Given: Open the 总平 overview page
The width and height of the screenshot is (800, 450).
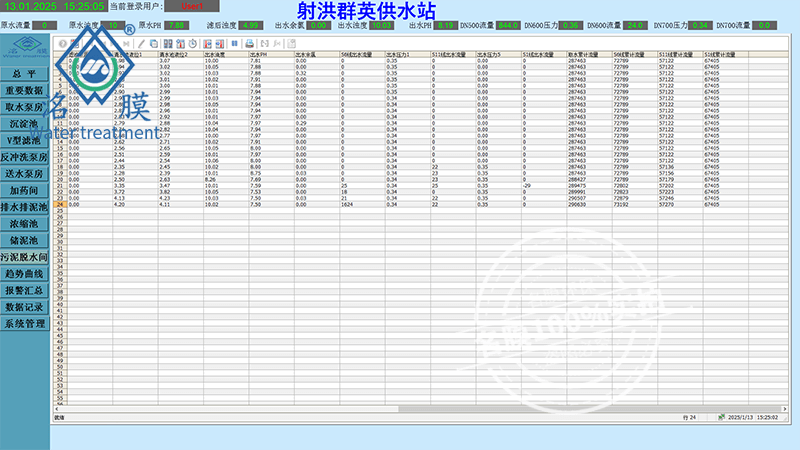Looking at the screenshot, I should click(x=25, y=74).
